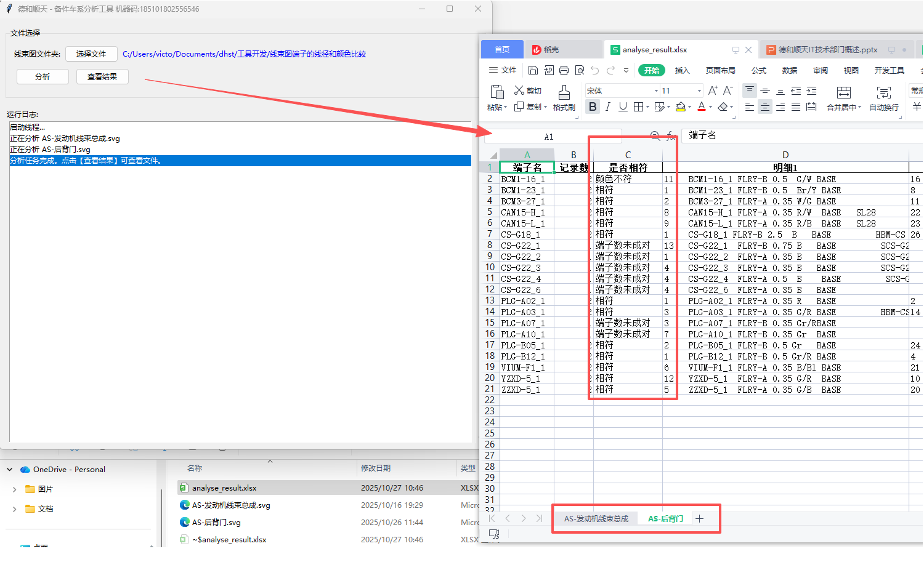Viewport: 924px width, 562px height.
Task: Click the 查看结果 button
Action: [102, 76]
